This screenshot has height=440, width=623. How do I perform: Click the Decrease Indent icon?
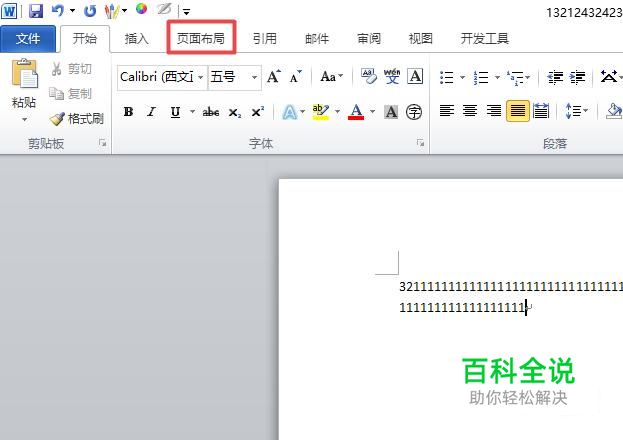555,77
